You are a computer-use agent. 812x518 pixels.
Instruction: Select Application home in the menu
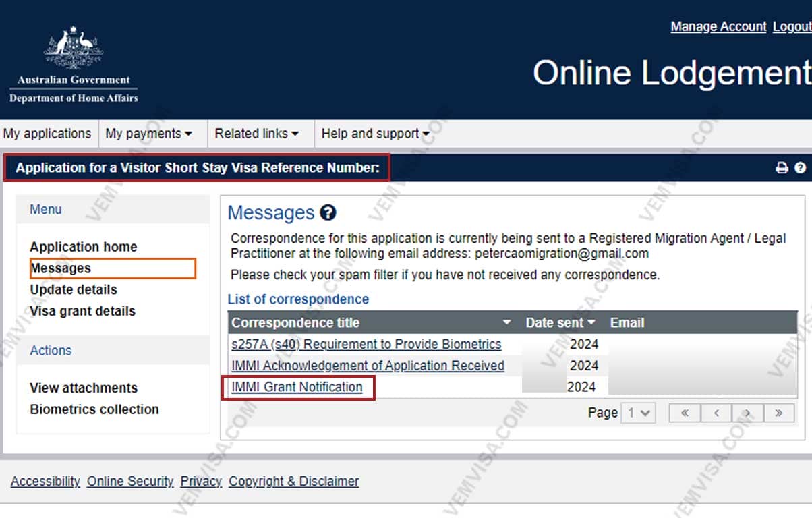pos(84,247)
